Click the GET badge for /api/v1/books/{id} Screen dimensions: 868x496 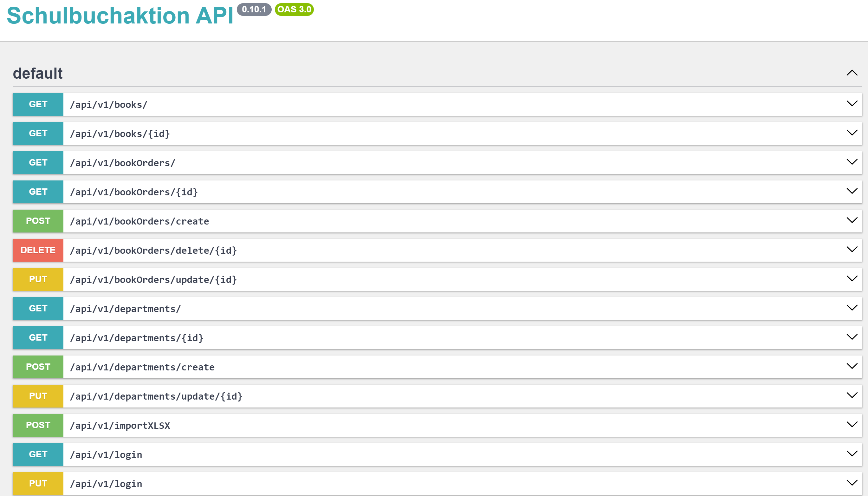pos(38,134)
